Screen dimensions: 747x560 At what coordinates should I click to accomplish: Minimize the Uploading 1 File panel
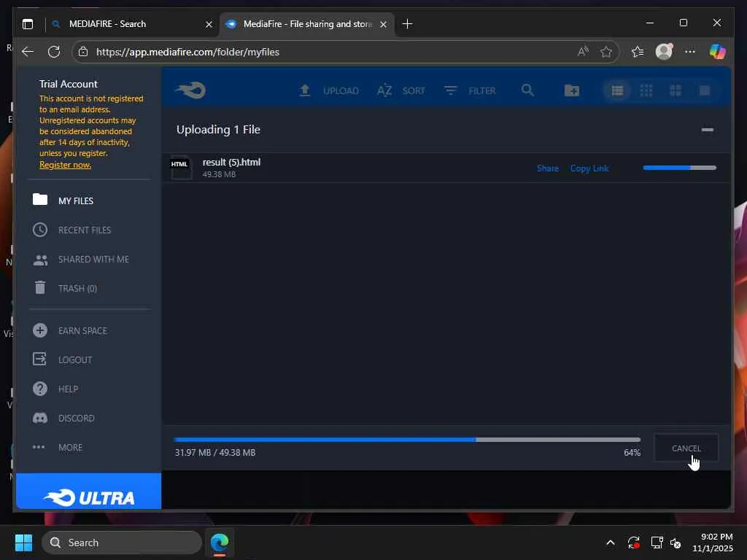[x=708, y=130]
